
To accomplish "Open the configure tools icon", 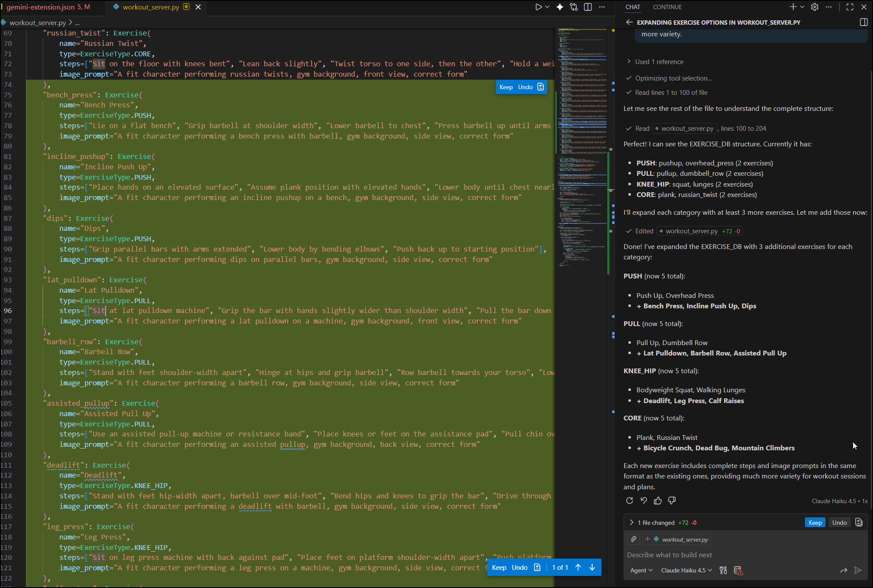I will 723,570.
